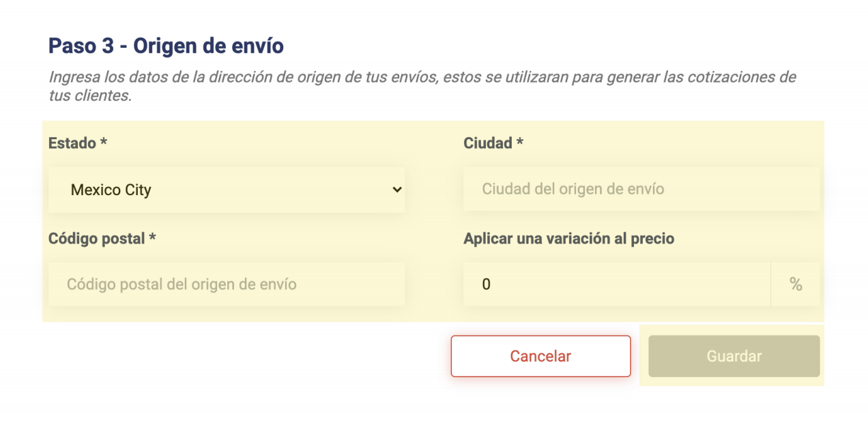Click the required asterisk next to Ciudad
The width and height of the screenshot is (868, 423).
pos(520,142)
